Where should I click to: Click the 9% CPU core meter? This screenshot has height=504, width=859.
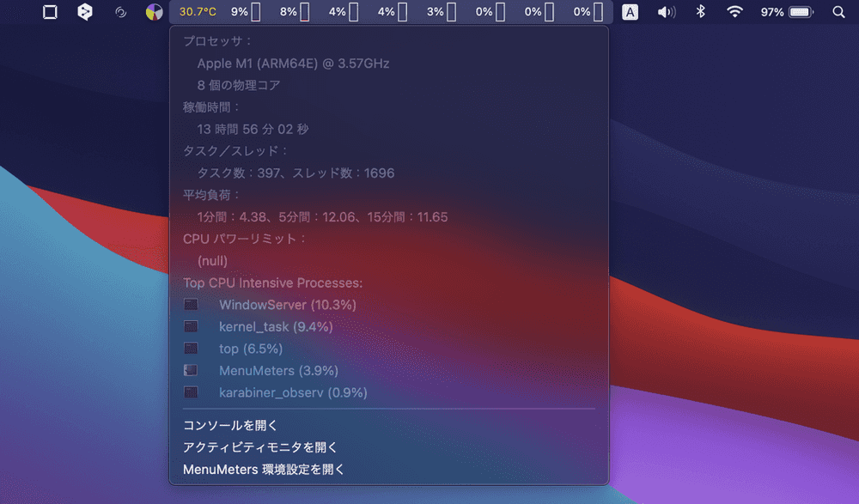click(x=246, y=11)
